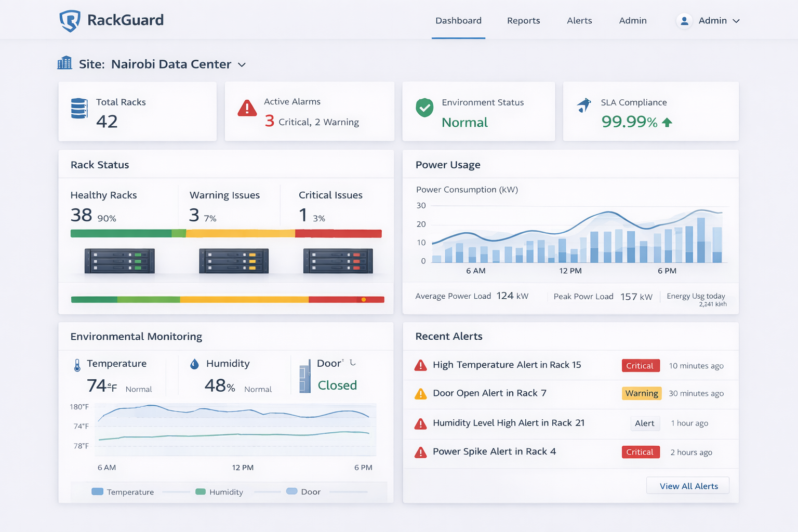Go to the Reports tab
Image resolution: width=798 pixels, height=532 pixels.
click(524, 21)
